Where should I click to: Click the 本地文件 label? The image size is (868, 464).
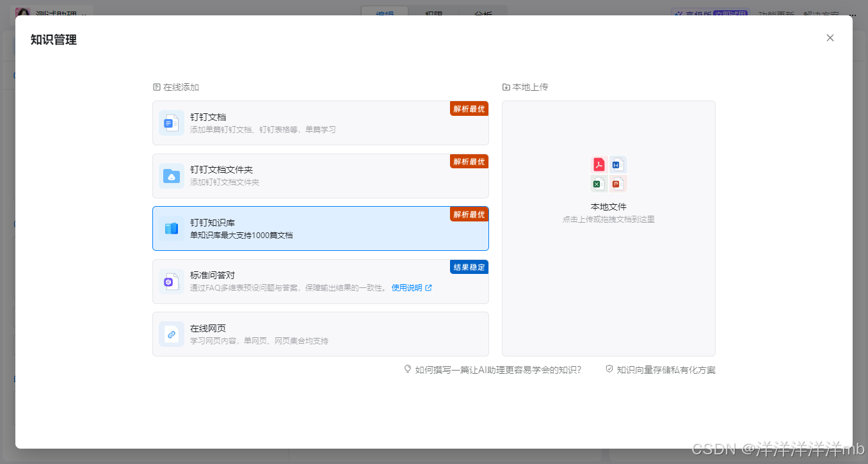click(x=609, y=207)
